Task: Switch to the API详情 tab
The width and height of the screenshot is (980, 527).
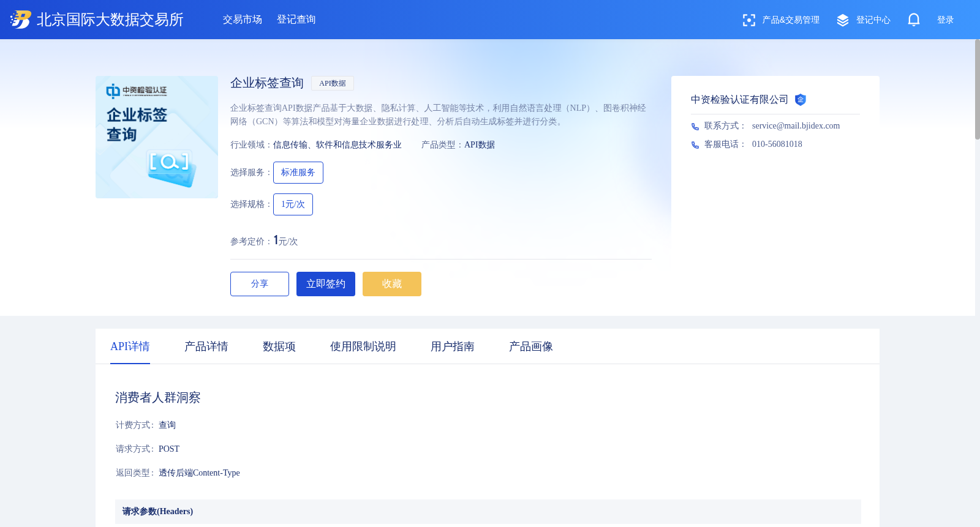Action: coord(130,346)
